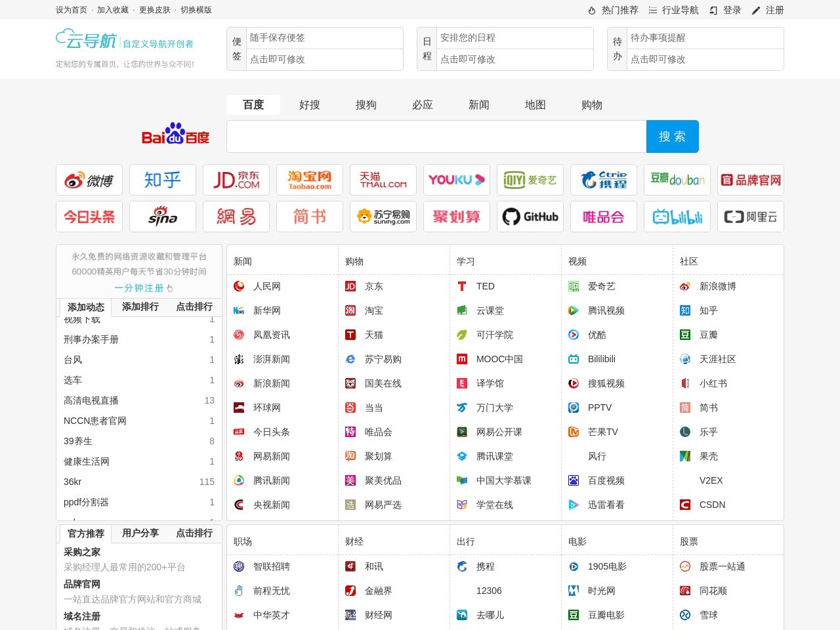Open the YOUKU logo tile

click(457, 180)
